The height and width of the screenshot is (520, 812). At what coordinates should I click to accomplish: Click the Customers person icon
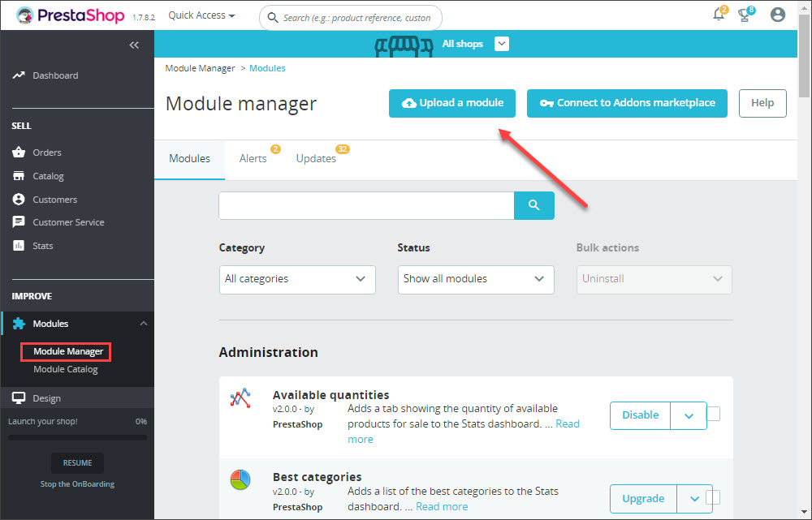pos(19,200)
